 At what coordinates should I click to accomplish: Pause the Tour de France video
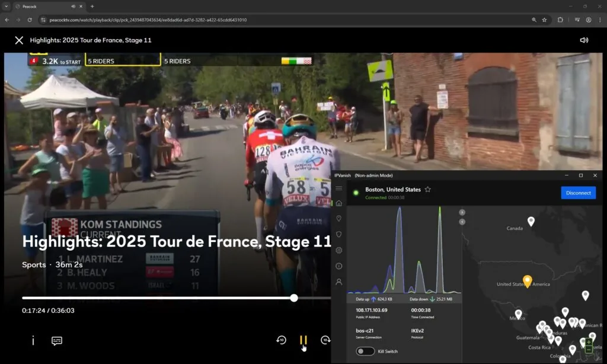(x=303, y=340)
